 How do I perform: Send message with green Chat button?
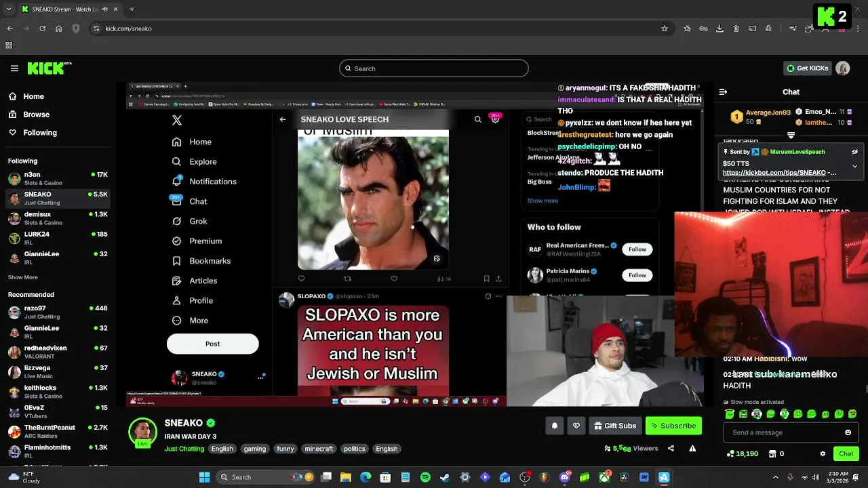(x=846, y=453)
